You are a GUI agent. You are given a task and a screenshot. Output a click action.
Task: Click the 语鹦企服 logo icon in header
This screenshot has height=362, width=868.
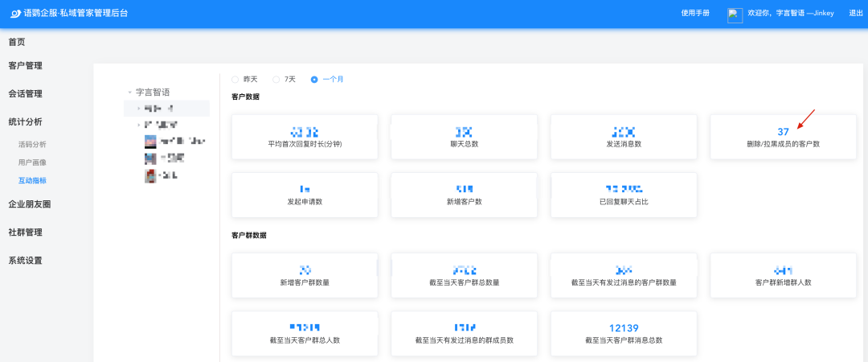point(15,14)
